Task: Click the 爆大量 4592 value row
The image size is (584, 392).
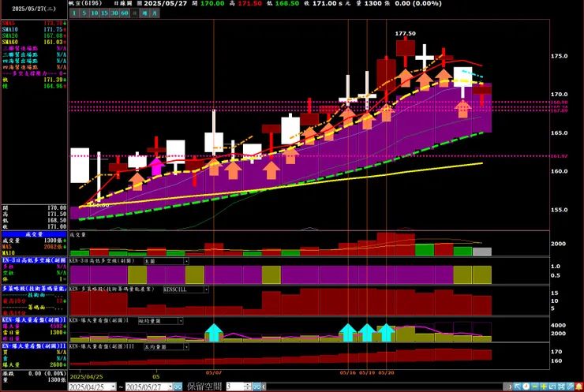Action: click(x=34, y=326)
